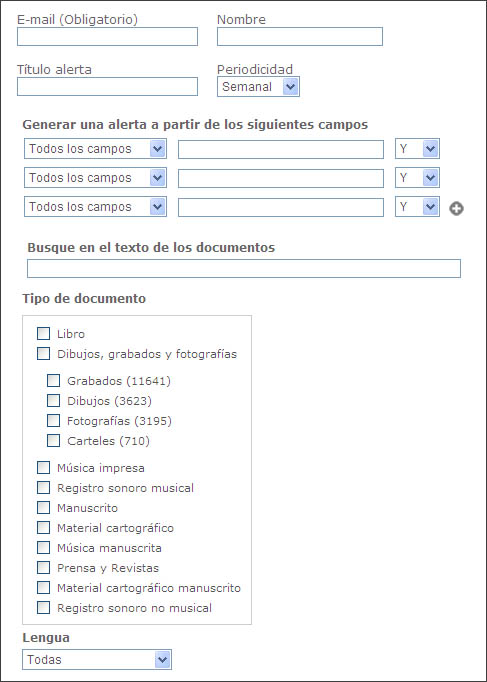
Task: Open the first Todos los campos dropdown
Action: 95,148
